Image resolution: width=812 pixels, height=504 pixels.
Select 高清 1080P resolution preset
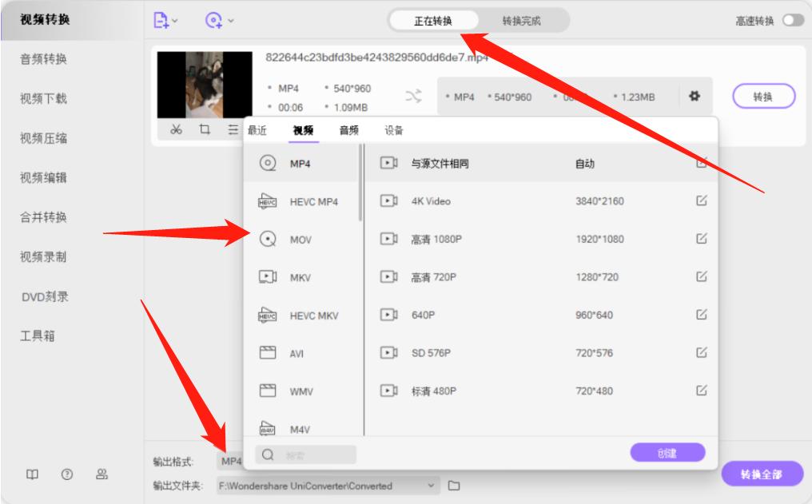(542, 239)
